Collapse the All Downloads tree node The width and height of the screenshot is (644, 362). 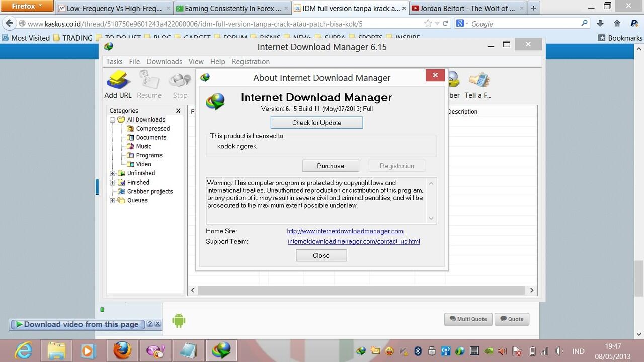(113, 120)
